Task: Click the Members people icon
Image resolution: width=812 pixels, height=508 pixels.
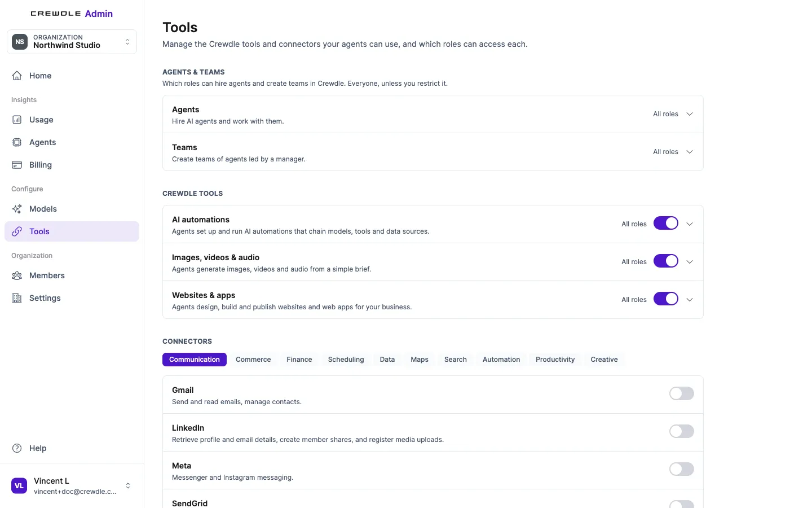Action: [17, 275]
